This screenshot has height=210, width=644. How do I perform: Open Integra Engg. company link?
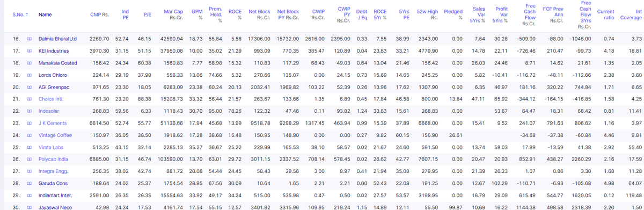pyautogui.click(x=54, y=171)
